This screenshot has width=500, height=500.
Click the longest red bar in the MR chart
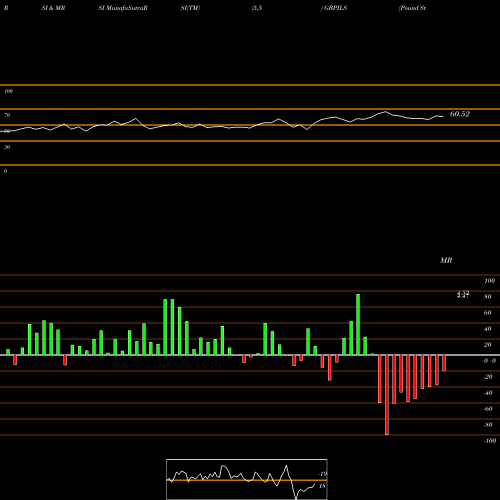(x=387, y=395)
